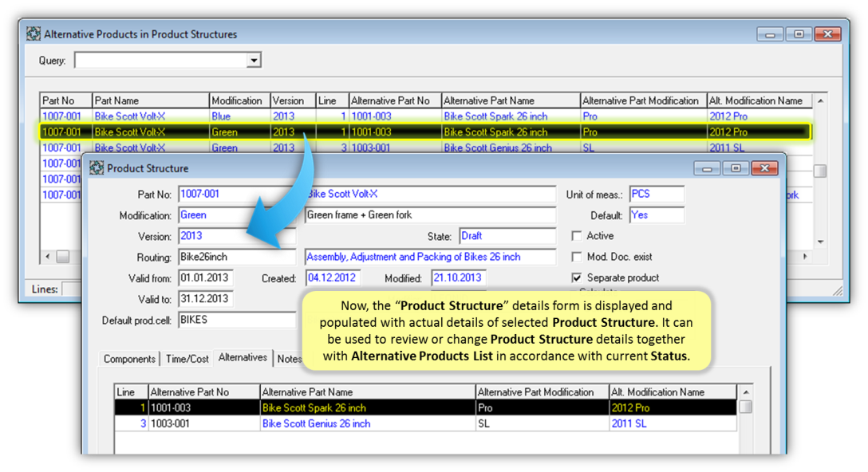Screen dimensions: 868x472
Task: Switch to the Components tab
Action: coord(129,359)
